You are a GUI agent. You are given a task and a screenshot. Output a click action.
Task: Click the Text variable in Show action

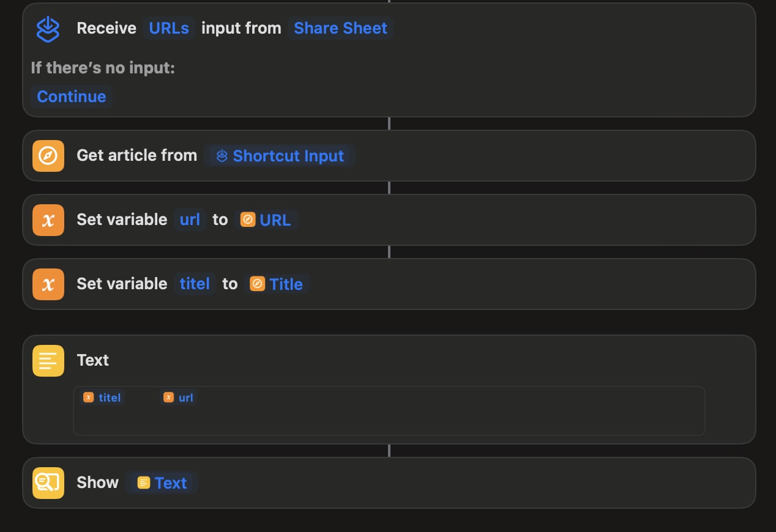click(162, 483)
